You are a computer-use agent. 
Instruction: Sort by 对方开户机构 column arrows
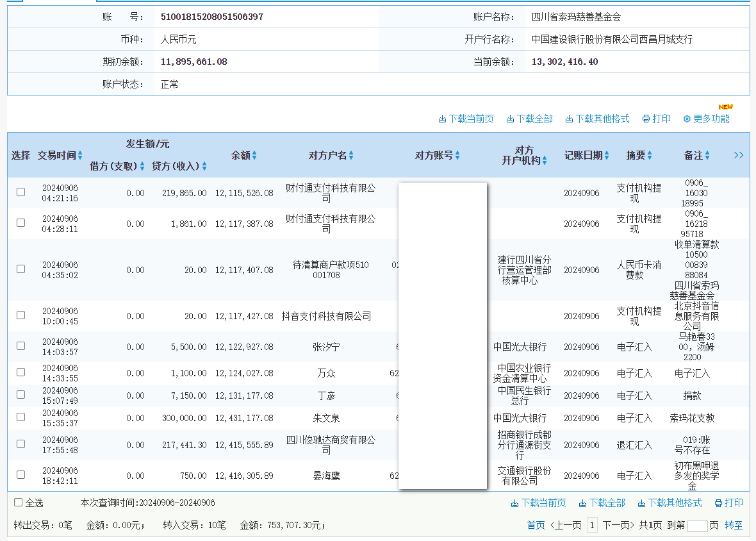(x=545, y=160)
